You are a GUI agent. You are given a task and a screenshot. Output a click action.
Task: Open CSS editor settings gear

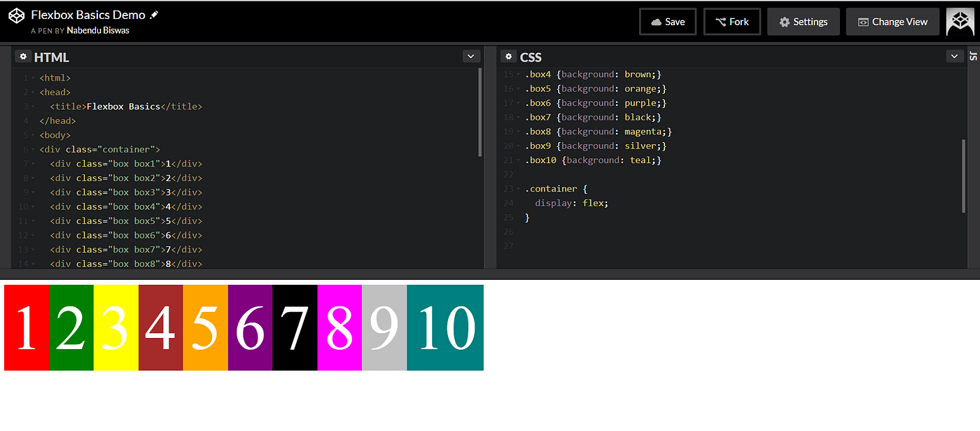pyautogui.click(x=508, y=57)
